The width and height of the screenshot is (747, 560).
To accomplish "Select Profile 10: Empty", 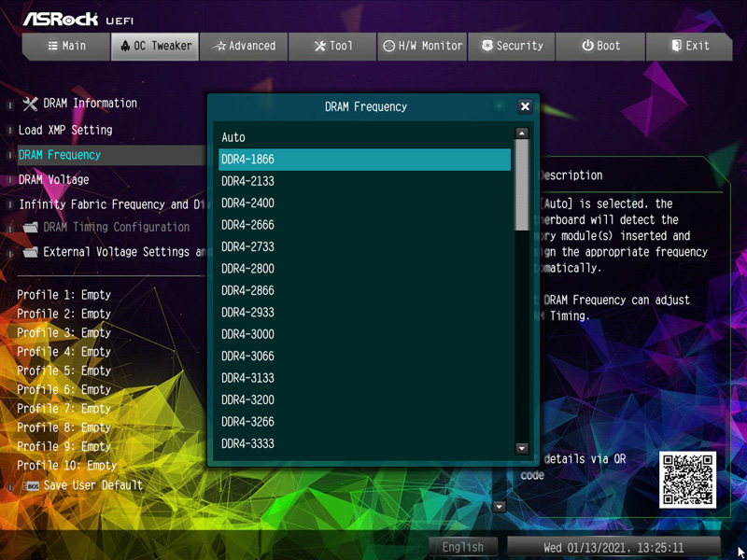I will [x=66, y=466].
